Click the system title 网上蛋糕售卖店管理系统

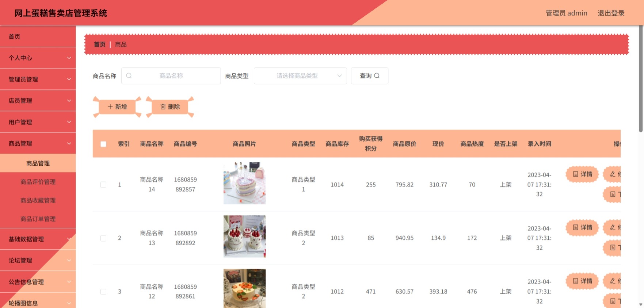coord(61,13)
